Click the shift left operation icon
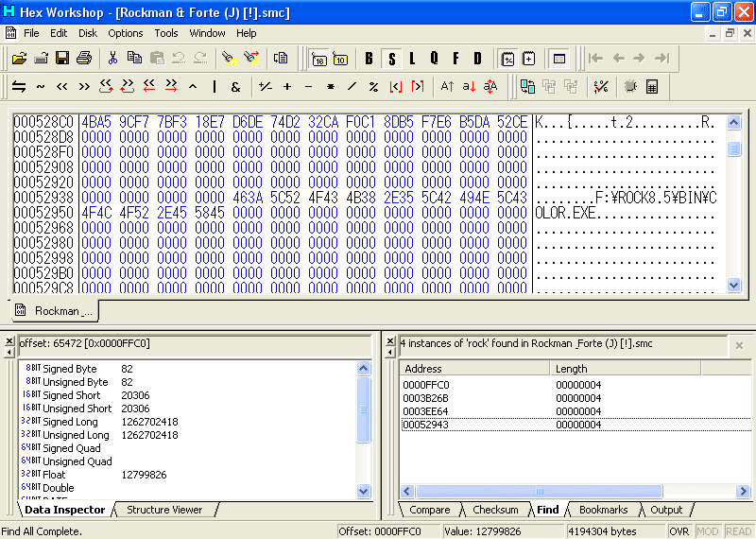Screen dimensions: 756x539 coord(62,87)
